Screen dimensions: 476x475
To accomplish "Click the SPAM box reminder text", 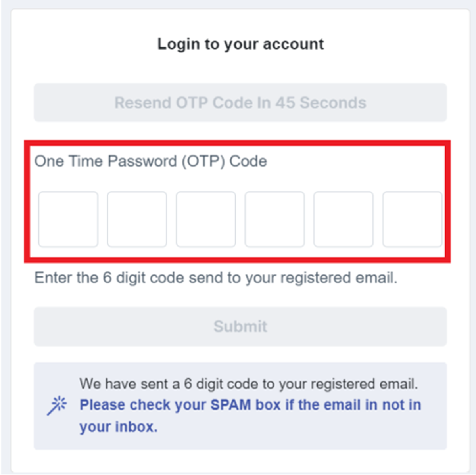I will [x=250, y=405].
